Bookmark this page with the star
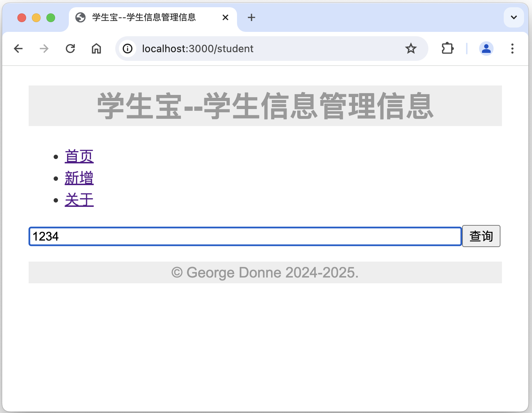The height and width of the screenshot is (413, 532). click(x=411, y=49)
